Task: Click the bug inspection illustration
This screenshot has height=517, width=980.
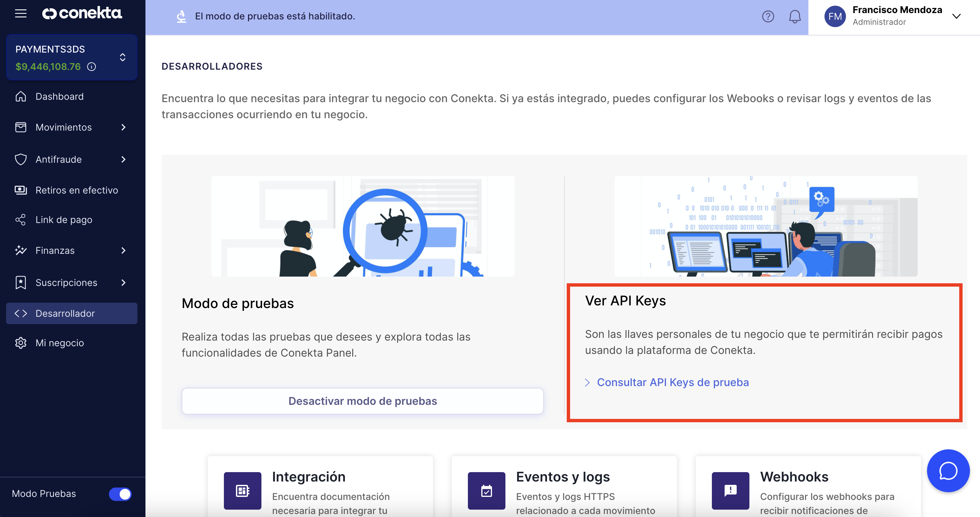Action: tap(363, 226)
